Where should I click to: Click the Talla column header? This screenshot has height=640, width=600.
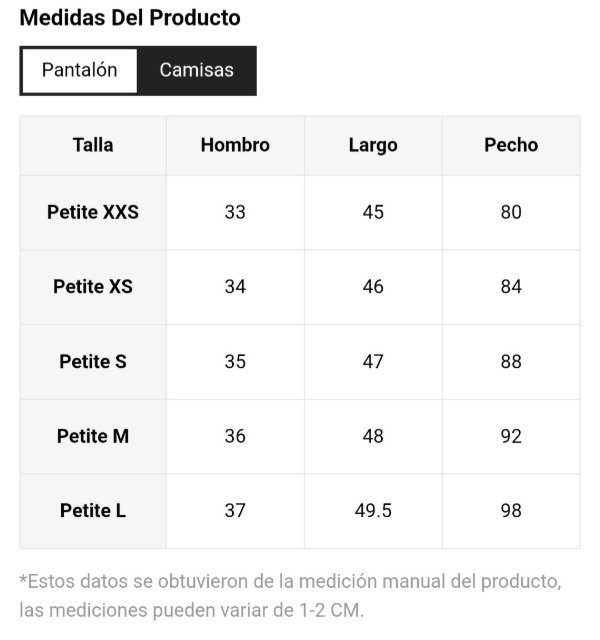[x=93, y=145]
